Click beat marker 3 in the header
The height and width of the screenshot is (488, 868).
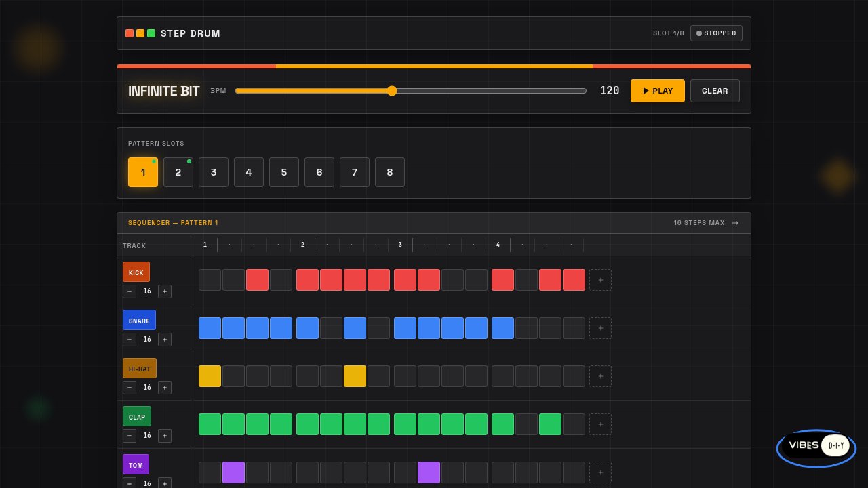click(400, 245)
